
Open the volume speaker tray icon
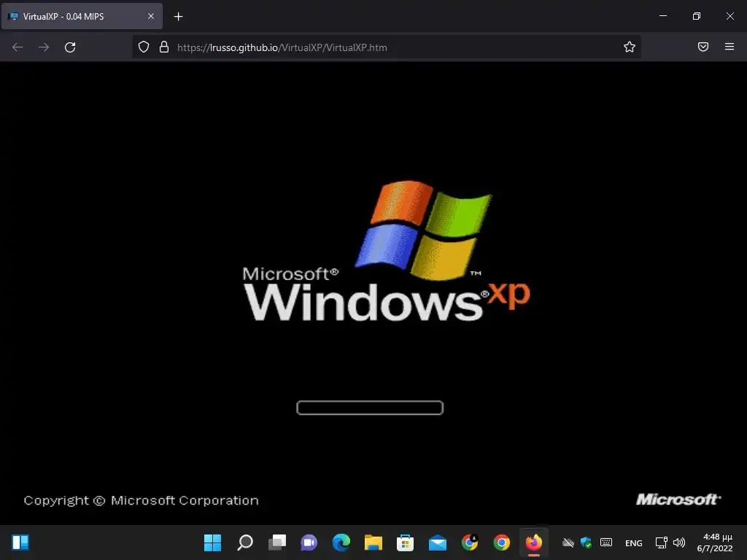click(679, 542)
